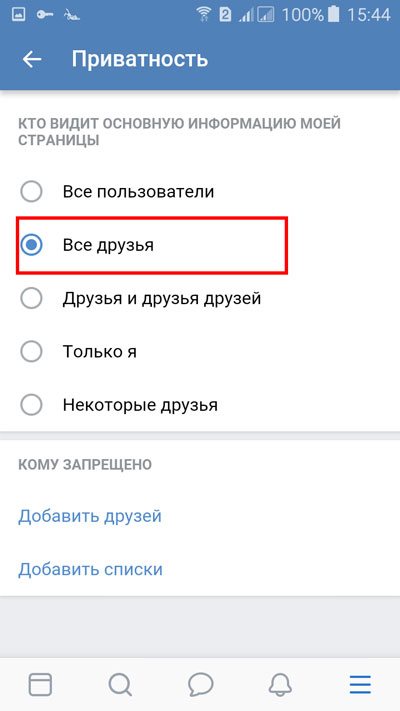Open the notifications bell tab
Viewport: 400px width, 711px height.
pyautogui.click(x=280, y=684)
